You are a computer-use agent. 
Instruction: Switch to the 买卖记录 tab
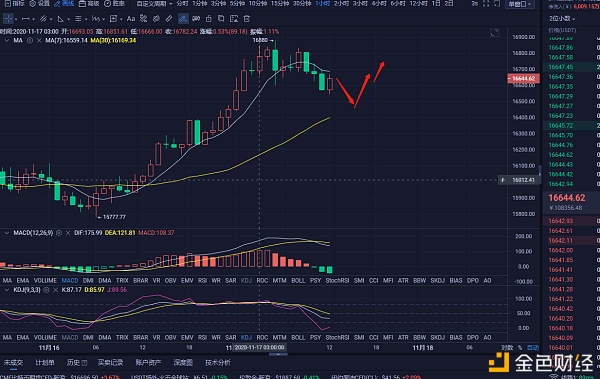[x=110, y=362]
